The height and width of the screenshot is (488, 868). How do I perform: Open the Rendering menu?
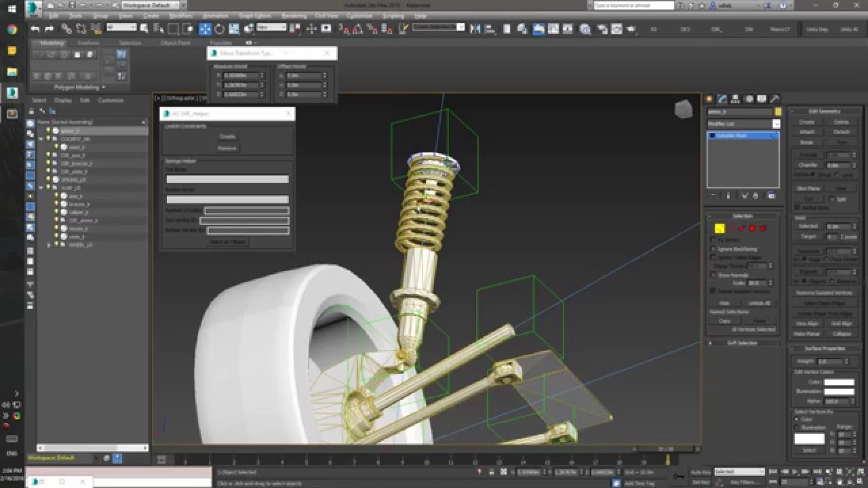294,15
